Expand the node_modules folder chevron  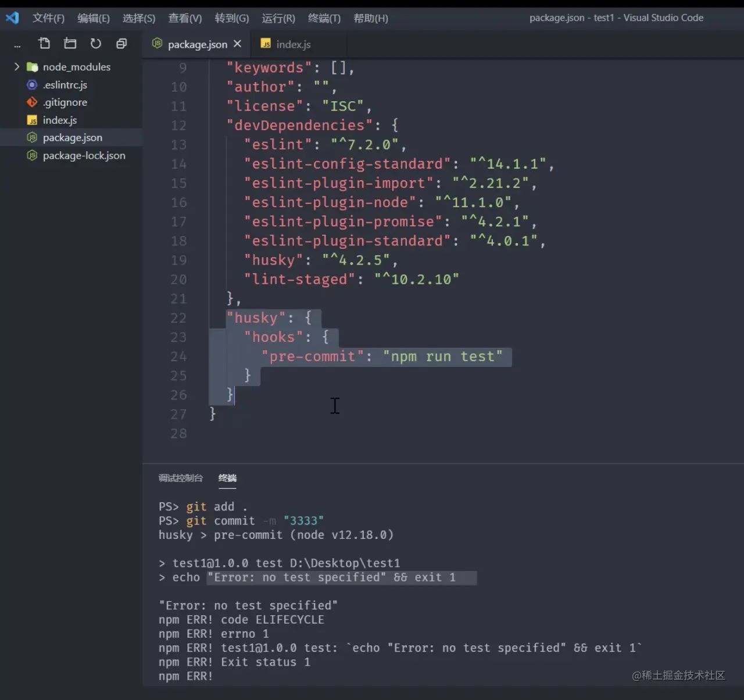point(17,67)
